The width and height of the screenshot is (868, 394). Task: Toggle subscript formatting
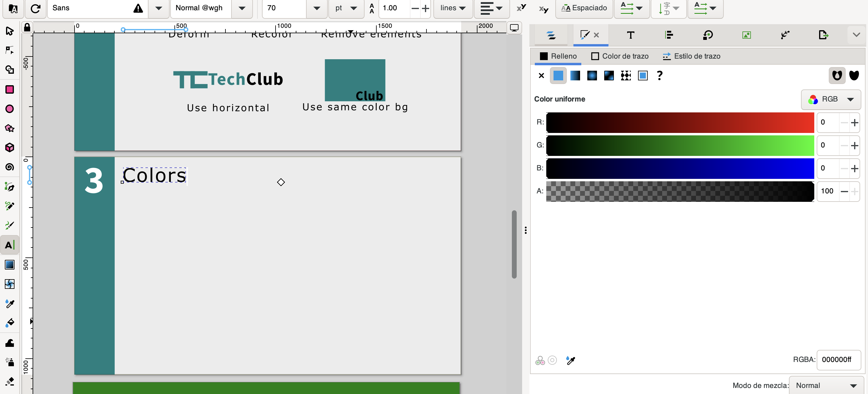(544, 9)
